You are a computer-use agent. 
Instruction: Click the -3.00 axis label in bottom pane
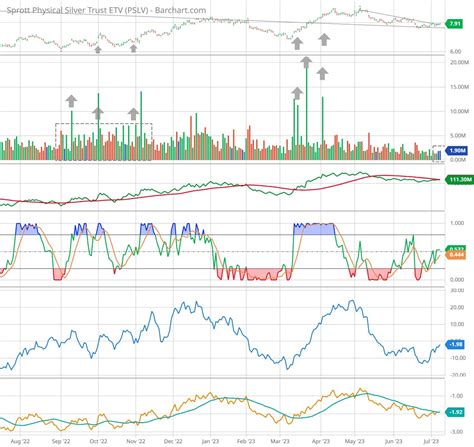tap(456, 432)
